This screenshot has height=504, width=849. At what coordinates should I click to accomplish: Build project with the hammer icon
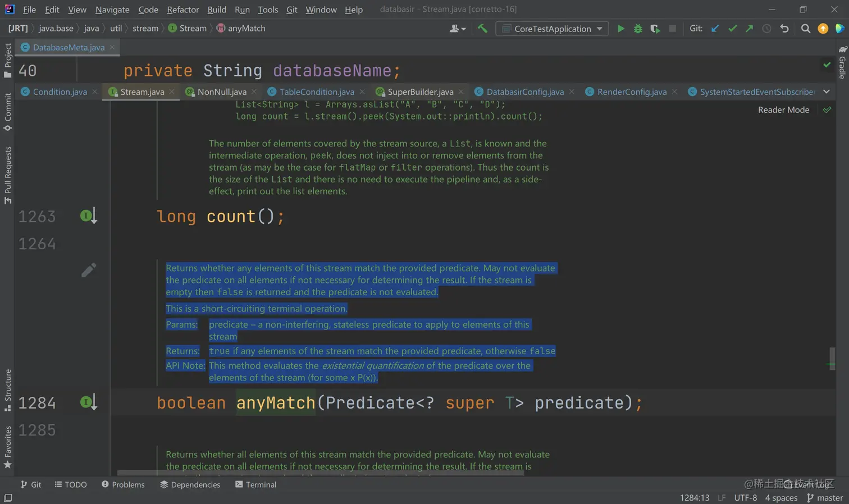482,28
